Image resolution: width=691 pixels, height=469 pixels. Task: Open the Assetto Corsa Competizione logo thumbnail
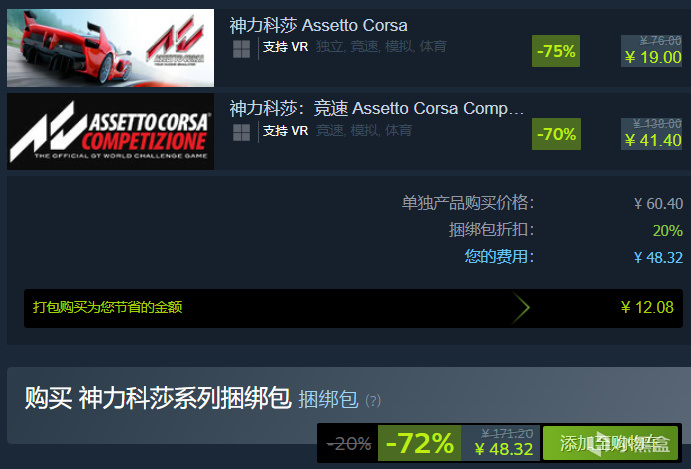click(x=110, y=131)
